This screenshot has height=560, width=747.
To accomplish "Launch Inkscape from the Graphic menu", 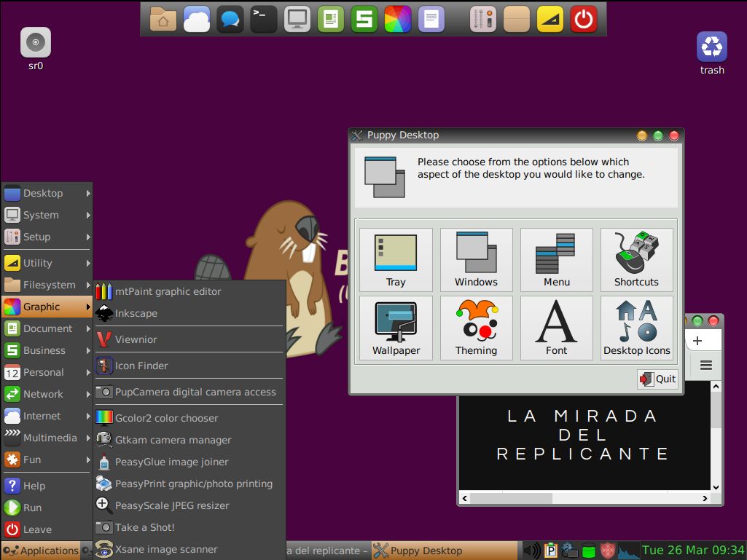I will (x=189, y=313).
